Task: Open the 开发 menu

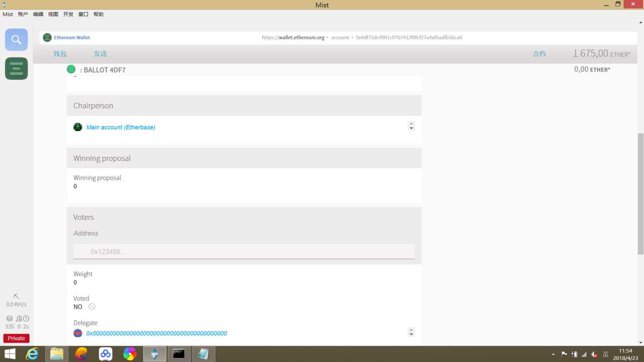Action: [x=68, y=14]
